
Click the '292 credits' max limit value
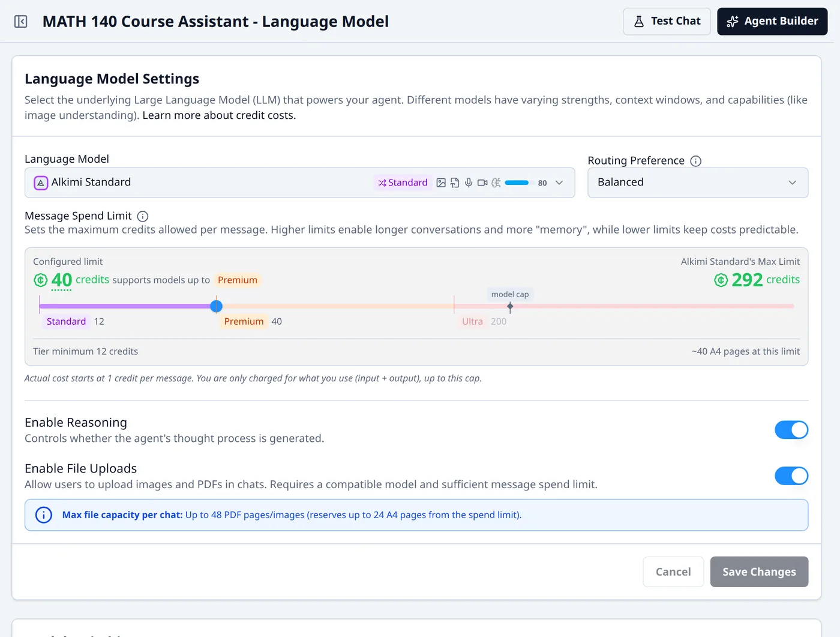click(766, 280)
